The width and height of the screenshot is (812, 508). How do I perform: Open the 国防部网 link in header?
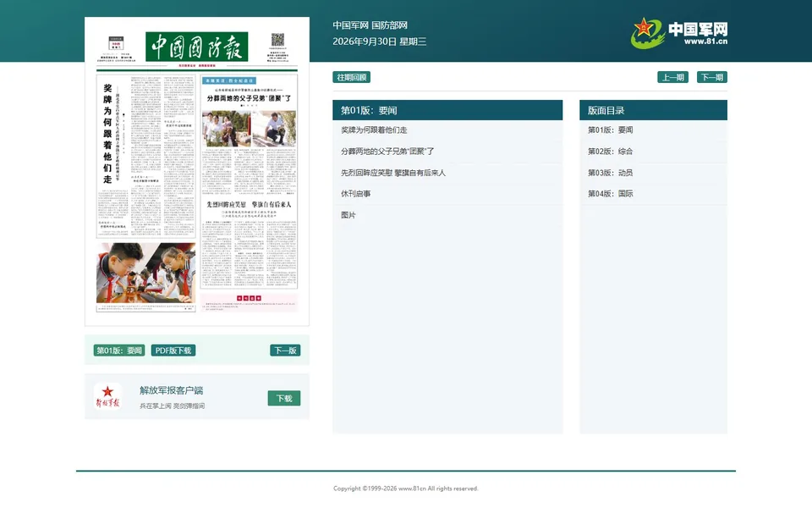[389, 25]
